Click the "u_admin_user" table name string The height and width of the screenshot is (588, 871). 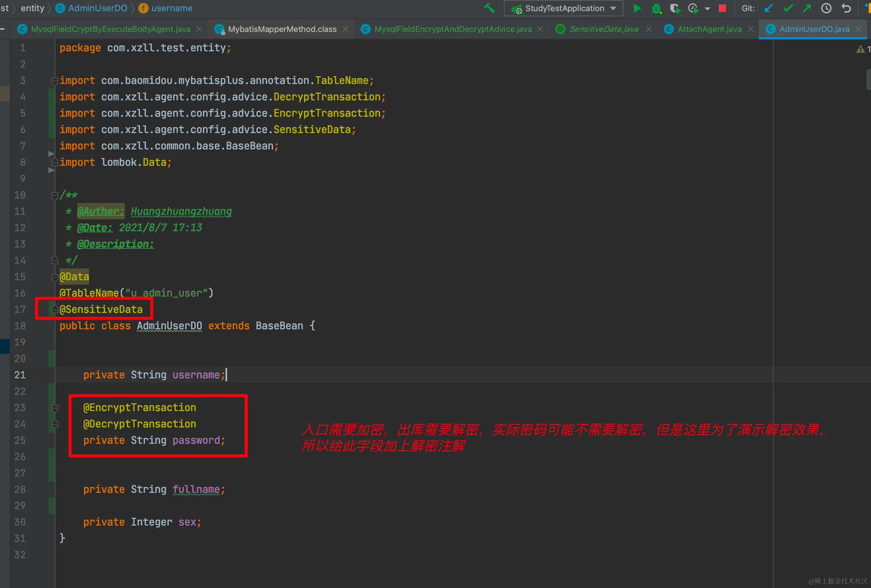coord(166,293)
